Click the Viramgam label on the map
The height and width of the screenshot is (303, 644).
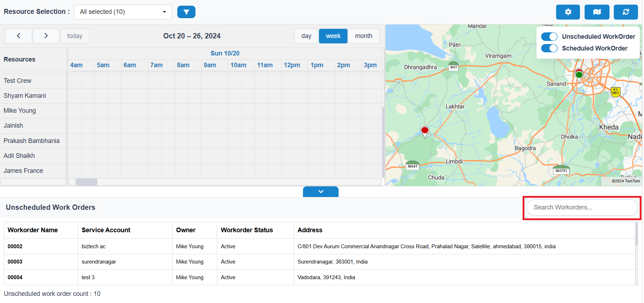click(498, 56)
